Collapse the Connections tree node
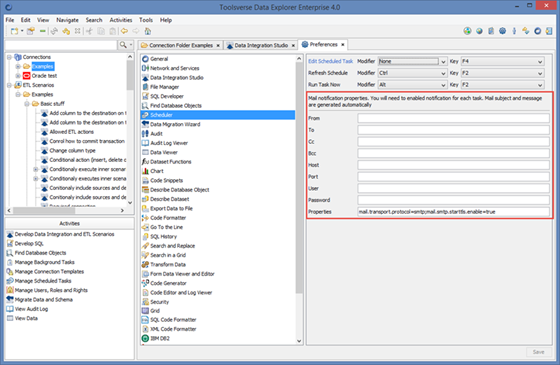Image resolution: width=560 pixels, height=365 pixels. point(9,57)
